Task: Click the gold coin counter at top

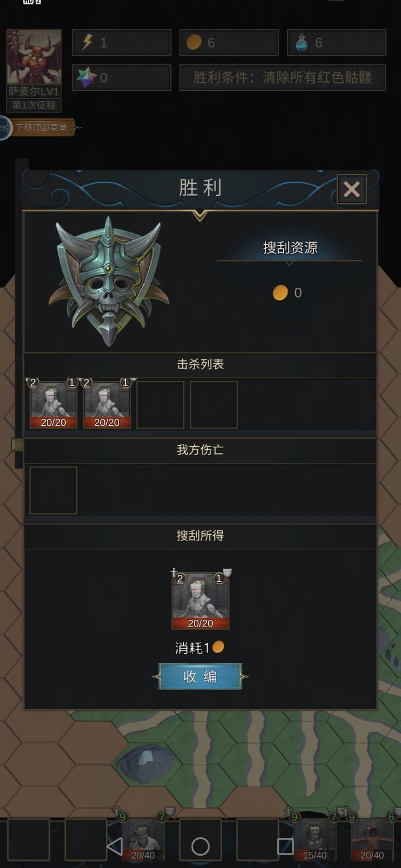Action: tap(229, 43)
